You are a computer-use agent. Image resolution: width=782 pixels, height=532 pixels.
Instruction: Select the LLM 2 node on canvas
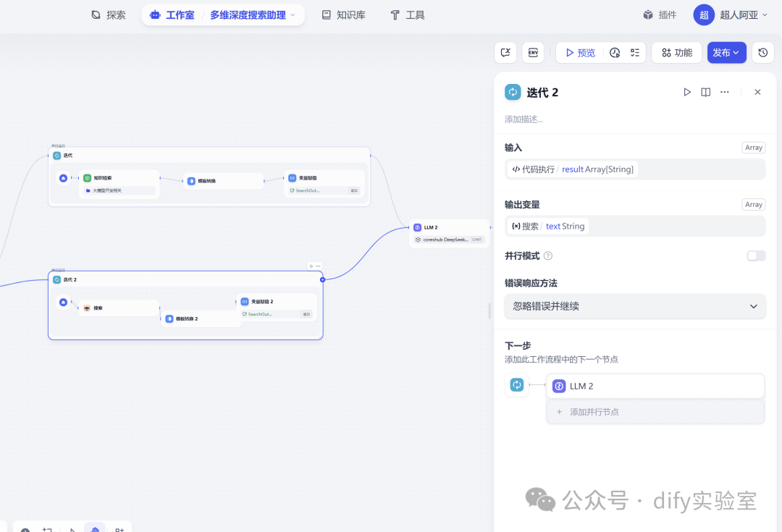tap(450, 233)
